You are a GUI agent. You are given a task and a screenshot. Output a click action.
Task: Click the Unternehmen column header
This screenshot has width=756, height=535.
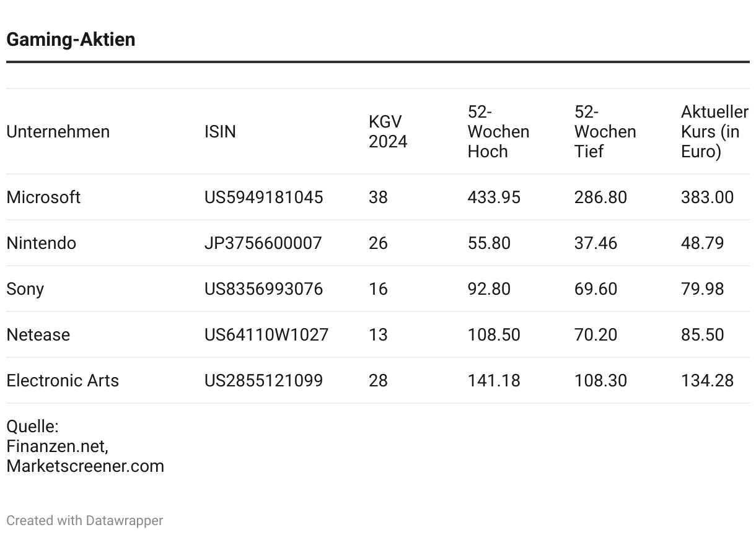click(x=58, y=131)
